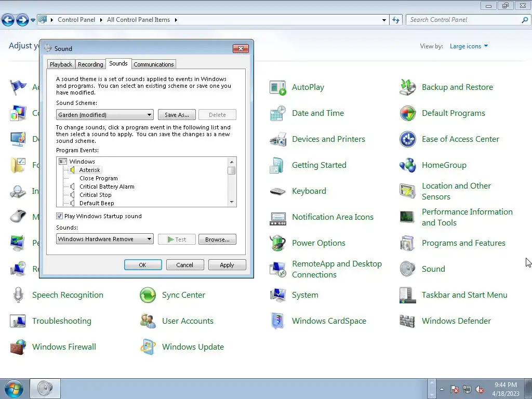Open the Windows Firewall icon

(x=18, y=347)
